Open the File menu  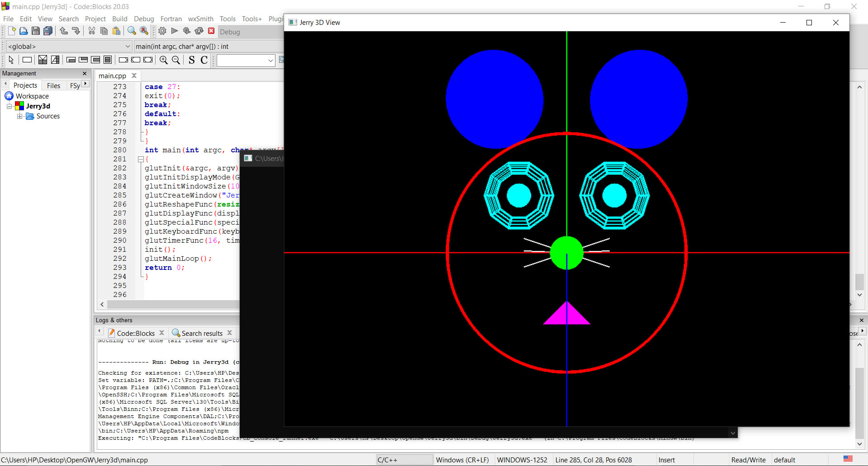(x=8, y=19)
